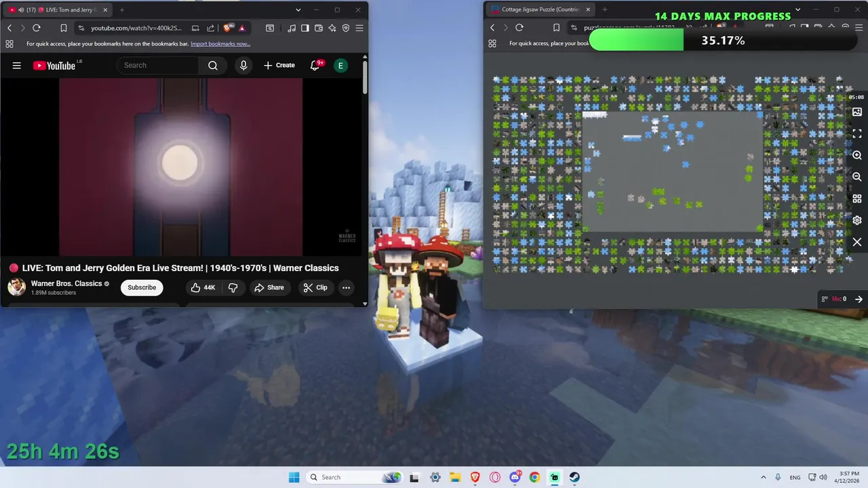Viewport: 868px width, 488px height.
Task: Click Import bookmarks now link
Action: pos(220,43)
